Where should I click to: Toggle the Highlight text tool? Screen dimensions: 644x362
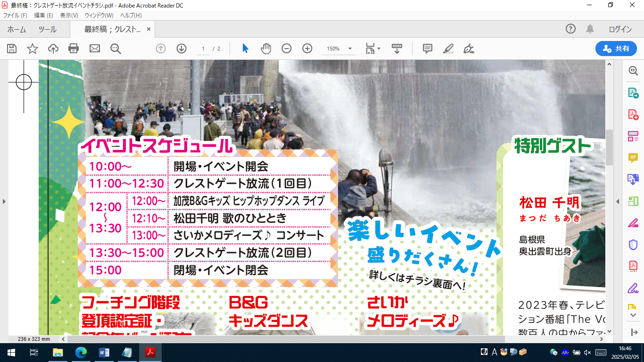(448, 49)
